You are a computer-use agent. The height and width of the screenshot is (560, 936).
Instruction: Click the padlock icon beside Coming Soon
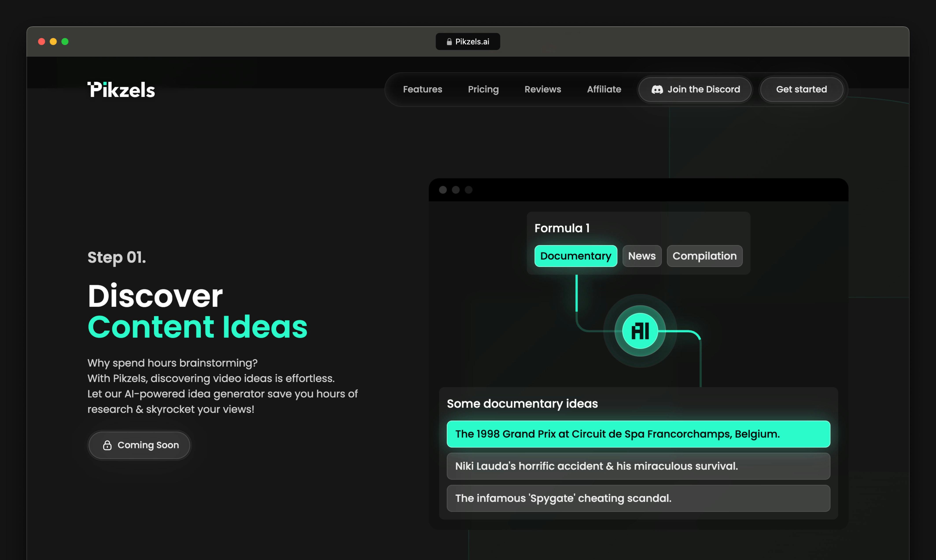point(107,445)
